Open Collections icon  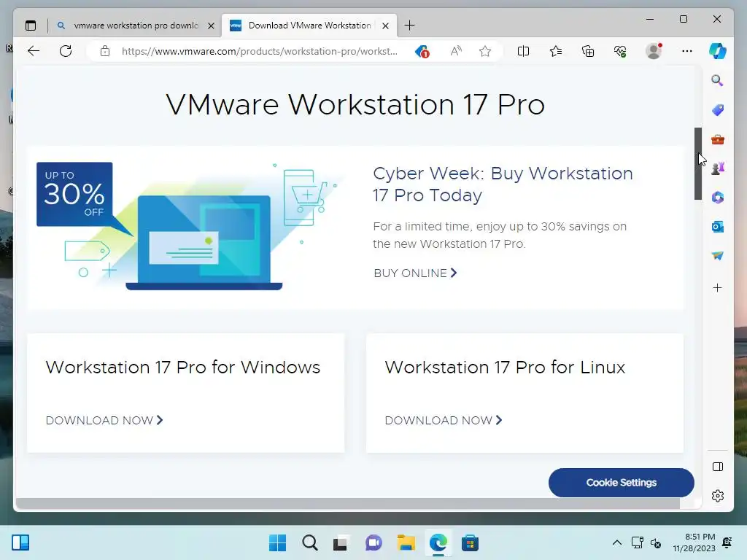[x=588, y=51]
